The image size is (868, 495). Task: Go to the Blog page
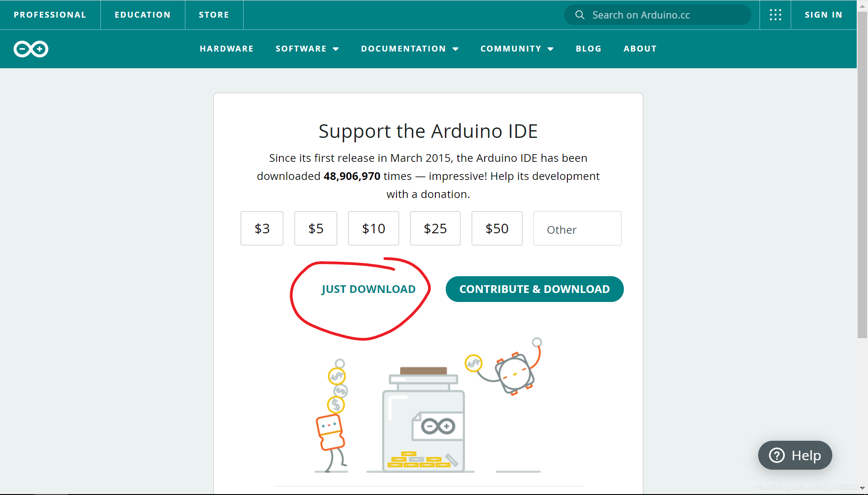click(589, 49)
